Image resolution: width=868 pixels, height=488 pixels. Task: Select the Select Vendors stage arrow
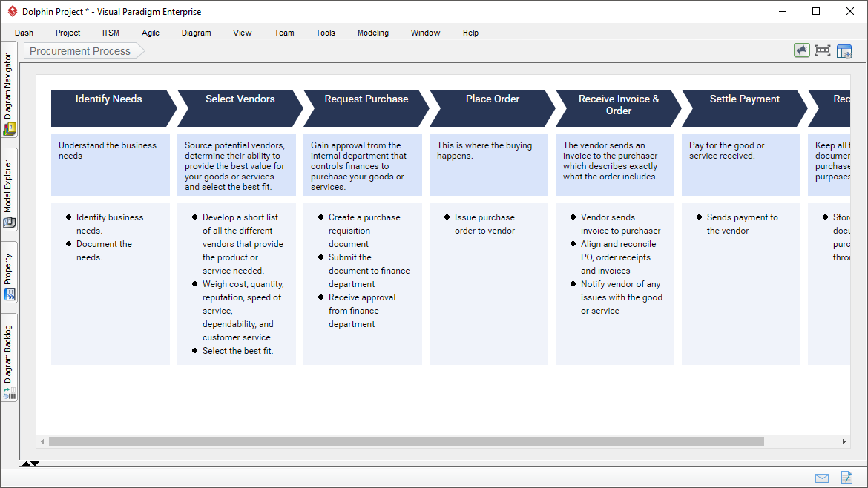[240, 108]
